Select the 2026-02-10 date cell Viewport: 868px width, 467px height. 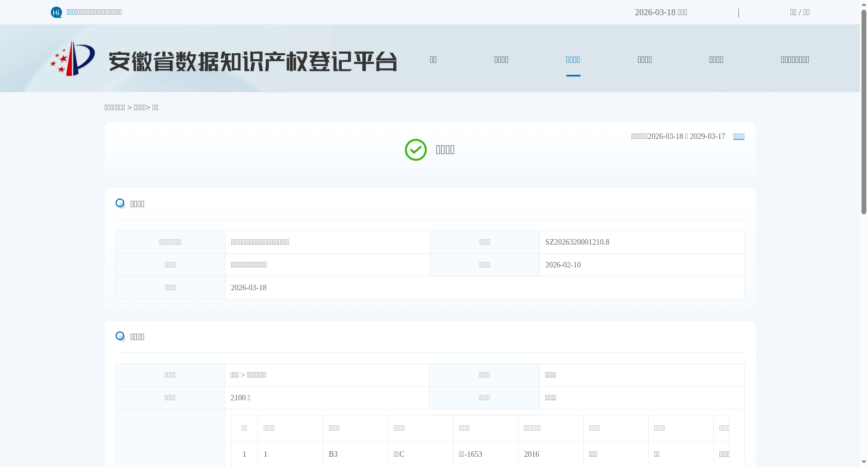(642, 265)
